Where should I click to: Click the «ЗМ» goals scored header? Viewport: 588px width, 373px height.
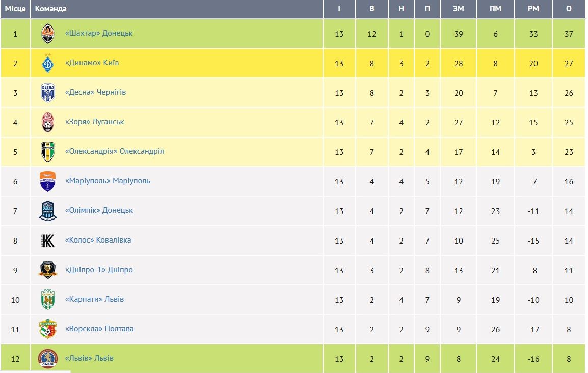(459, 9)
